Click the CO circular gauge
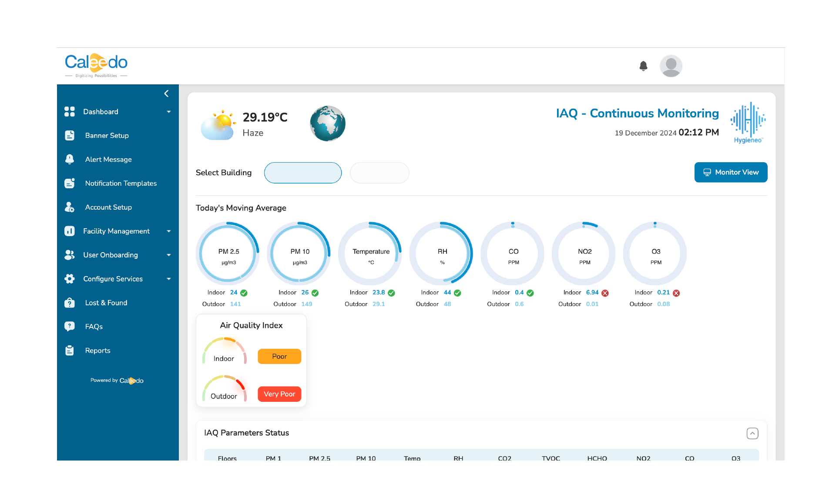Screen dimensions: 829x504 (x=513, y=254)
